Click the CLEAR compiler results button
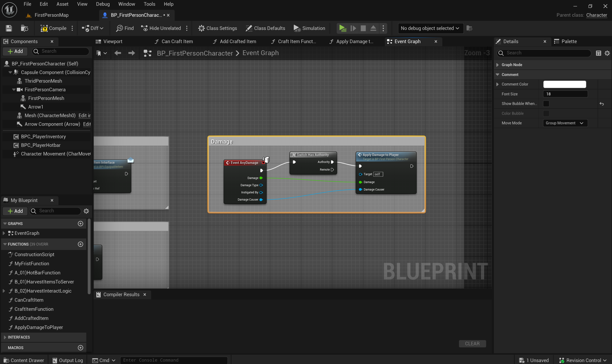 click(x=472, y=343)
